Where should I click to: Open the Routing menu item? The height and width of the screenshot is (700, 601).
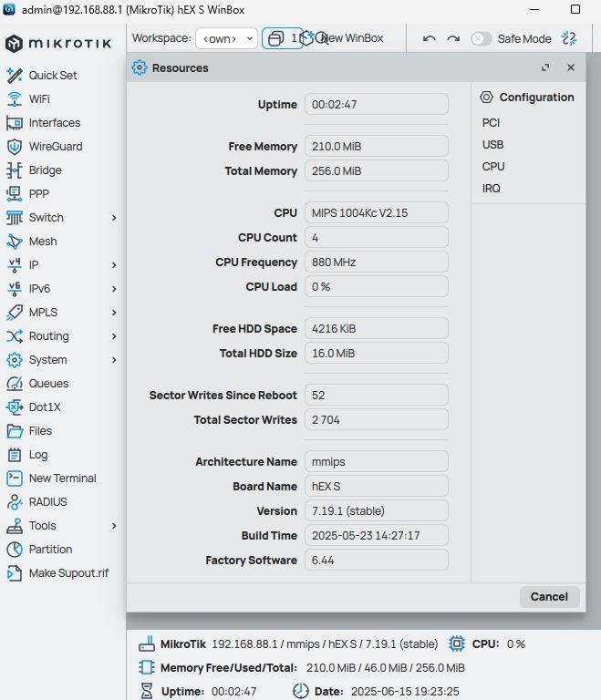coord(48,335)
